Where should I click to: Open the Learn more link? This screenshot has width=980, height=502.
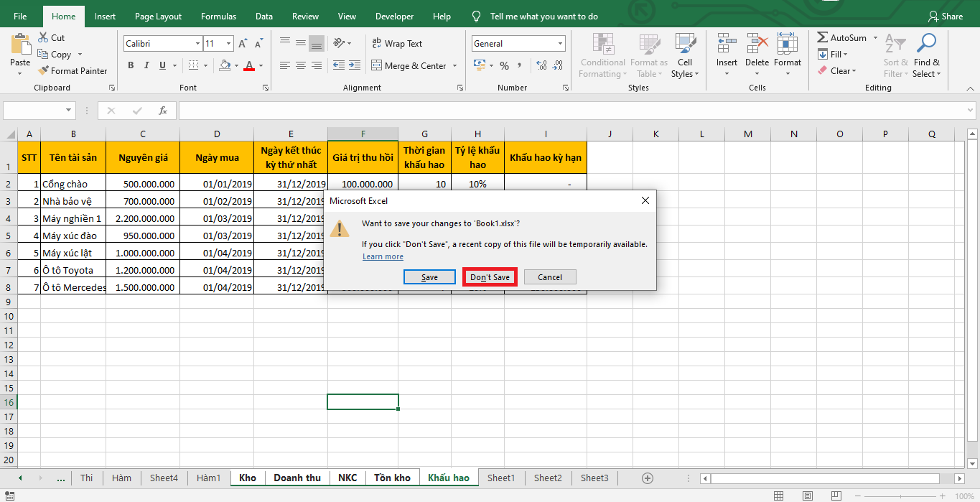383,257
